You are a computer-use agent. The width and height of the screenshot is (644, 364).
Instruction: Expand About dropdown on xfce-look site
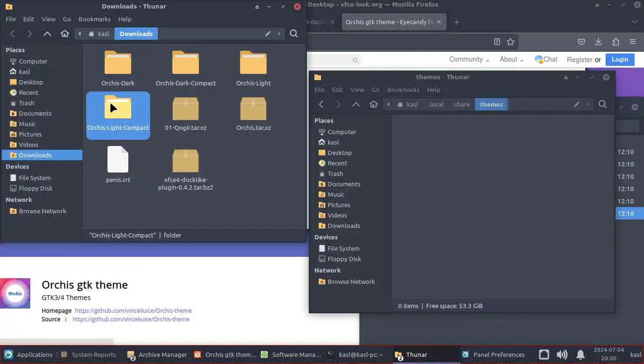coord(511,59)
